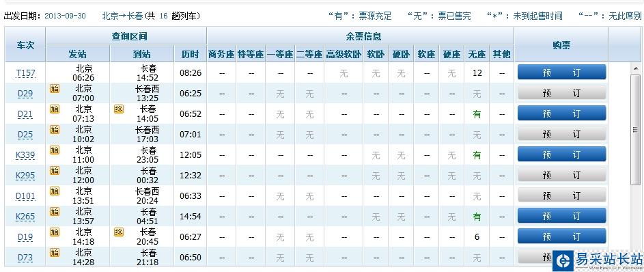Click the green 有 for D21
The width and height of the screenshot is (644, 272).
click(x=477, y=114)
